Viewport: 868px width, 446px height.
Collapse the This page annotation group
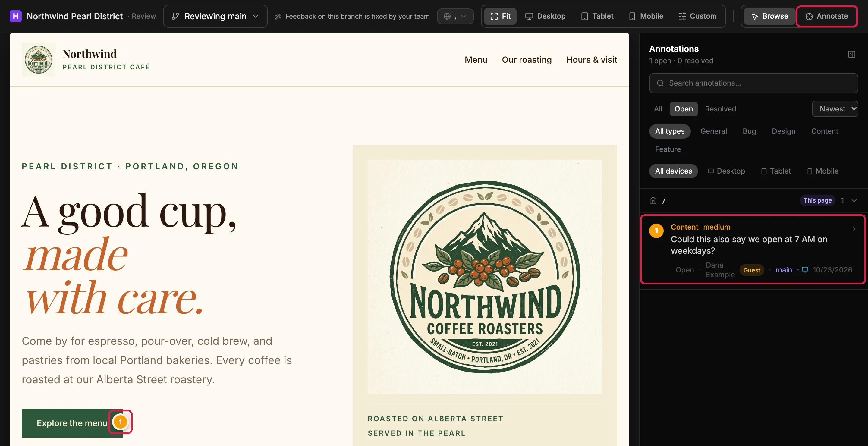pos(854,200)
